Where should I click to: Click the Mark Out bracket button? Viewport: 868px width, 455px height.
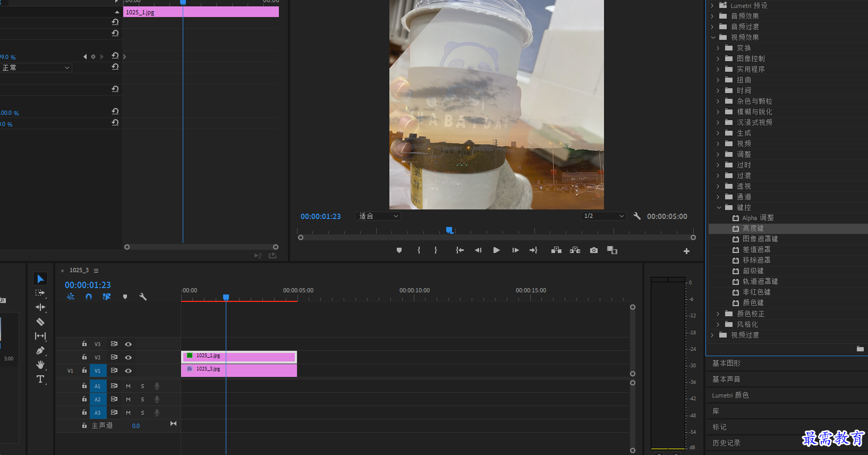point(436,250)
